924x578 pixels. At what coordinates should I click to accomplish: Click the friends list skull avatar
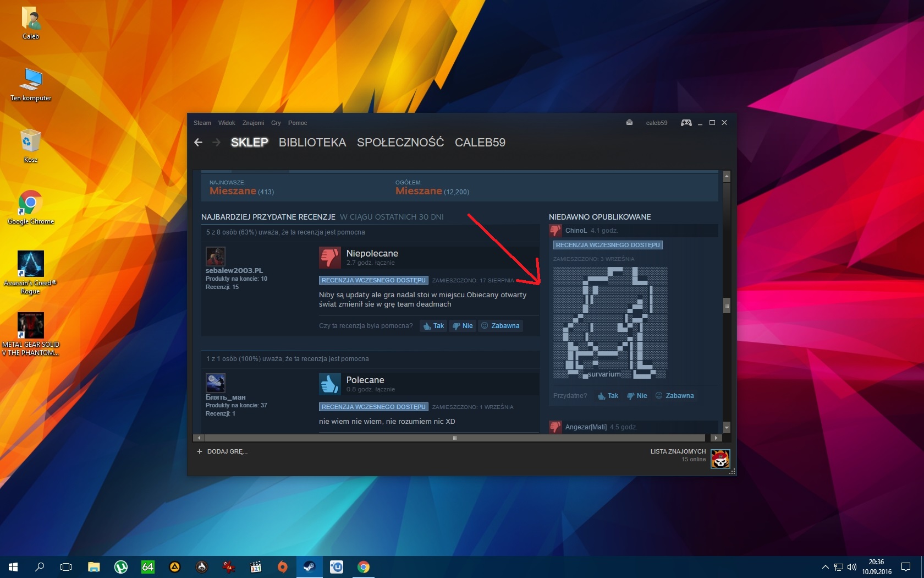721,458
